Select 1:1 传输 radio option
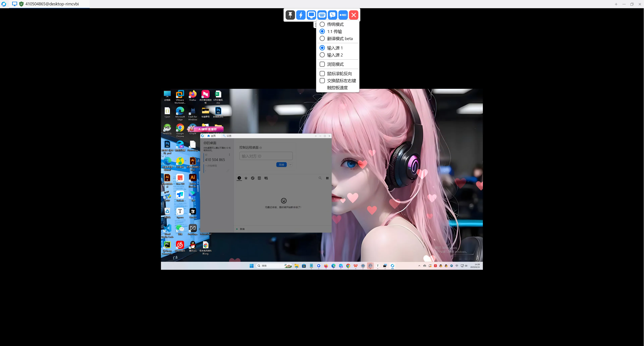Viewport: 644px width, 346px height. point(331,32)
